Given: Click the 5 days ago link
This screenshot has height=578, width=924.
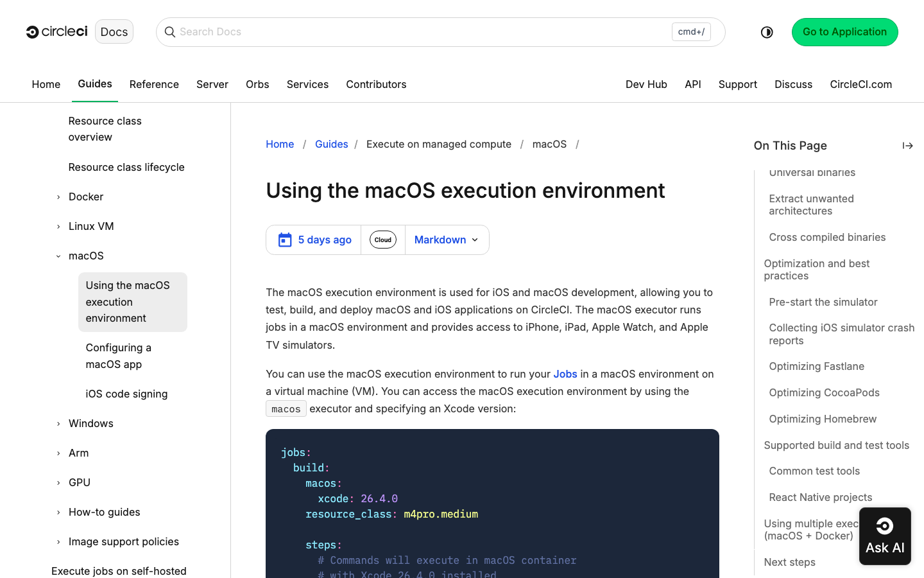Looking at the screenshot, I should (325, 240).
